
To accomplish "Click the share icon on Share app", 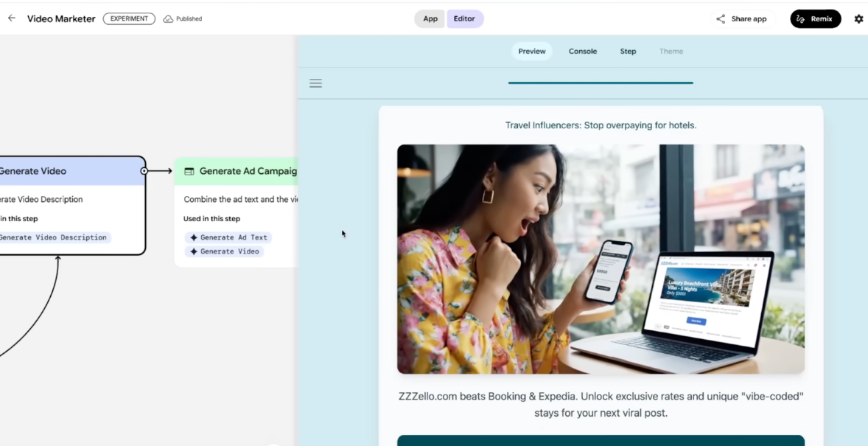I will tap(720, 18).
